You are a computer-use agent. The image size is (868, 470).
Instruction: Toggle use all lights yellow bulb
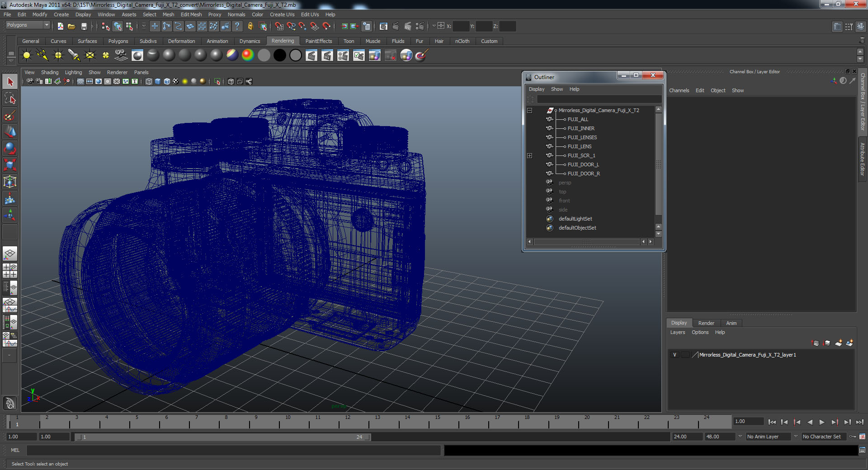pyautogui.click(x=185, y=81)
